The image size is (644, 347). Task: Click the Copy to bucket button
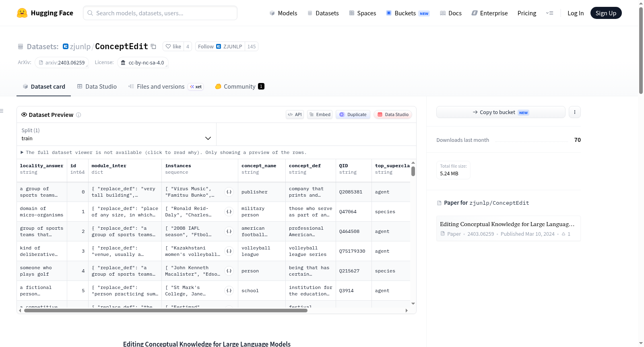[501, 112]
